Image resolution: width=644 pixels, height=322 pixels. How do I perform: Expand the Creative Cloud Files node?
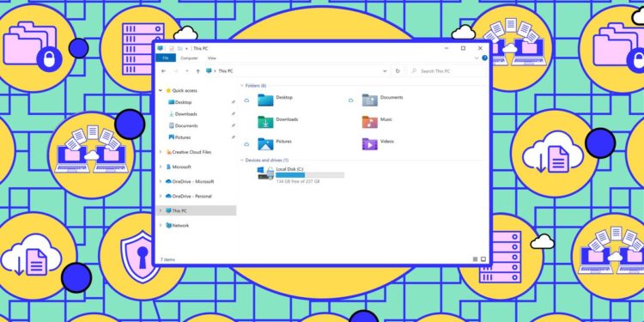point(161,152)
